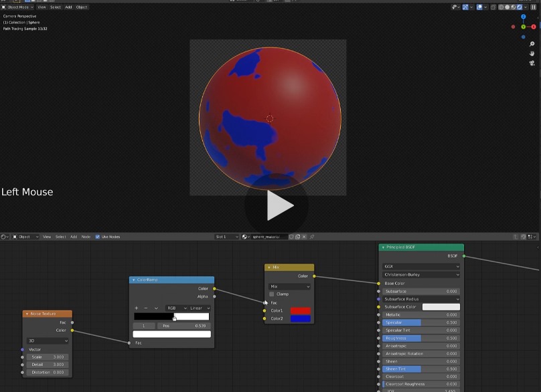Image resolution: width=541 pixels, height=392 pixels.
Task: Add color stop with ColorRamp plus icon
Action: tap(137, 308)
